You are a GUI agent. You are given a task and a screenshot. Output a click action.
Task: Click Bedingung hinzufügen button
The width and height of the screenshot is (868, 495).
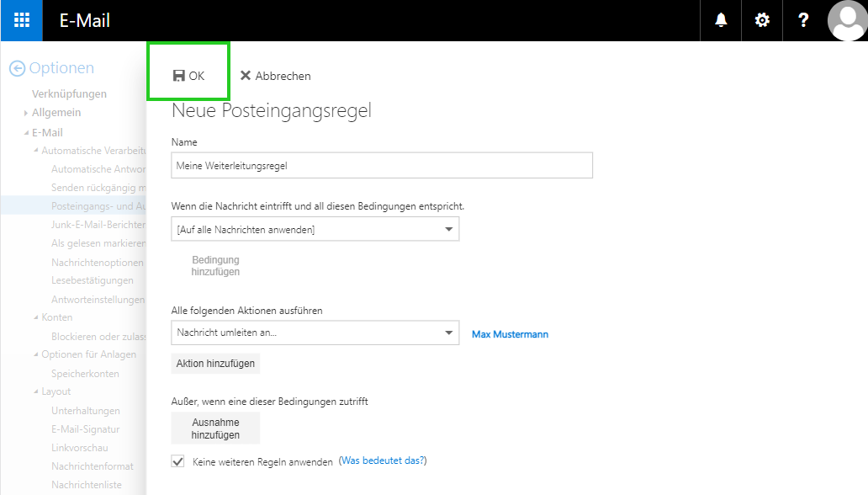(215, 265)
